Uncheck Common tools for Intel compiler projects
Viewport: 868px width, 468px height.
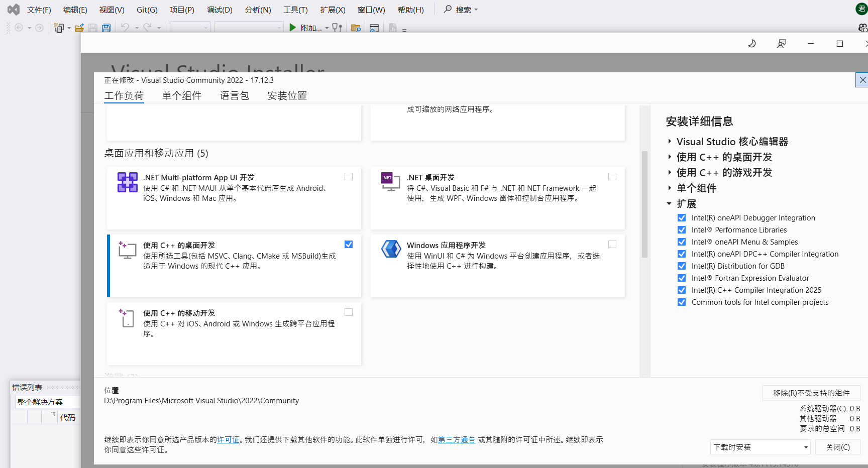pos(682,302)
